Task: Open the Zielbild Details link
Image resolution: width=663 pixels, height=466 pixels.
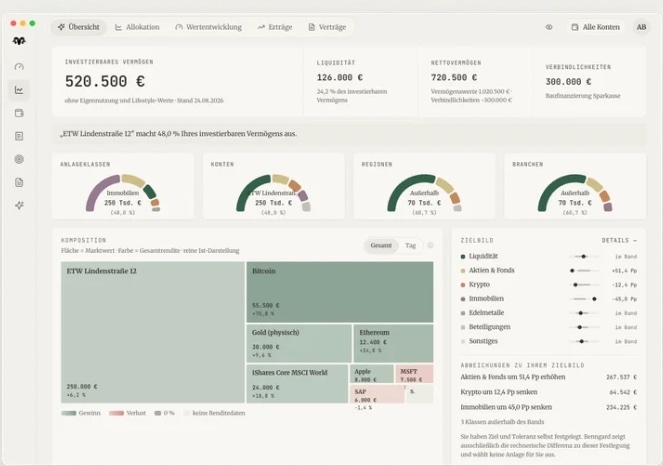Action: 619,240
